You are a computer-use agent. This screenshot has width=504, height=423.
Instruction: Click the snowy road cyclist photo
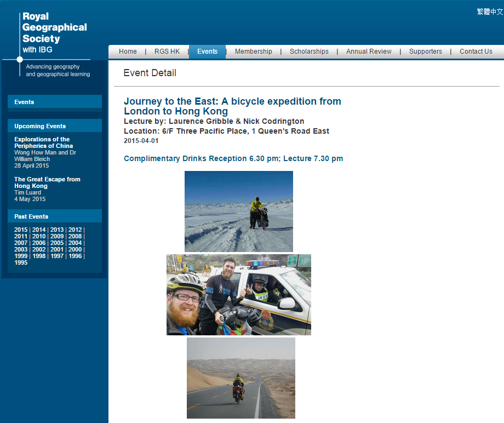click(x=238, y=211)
